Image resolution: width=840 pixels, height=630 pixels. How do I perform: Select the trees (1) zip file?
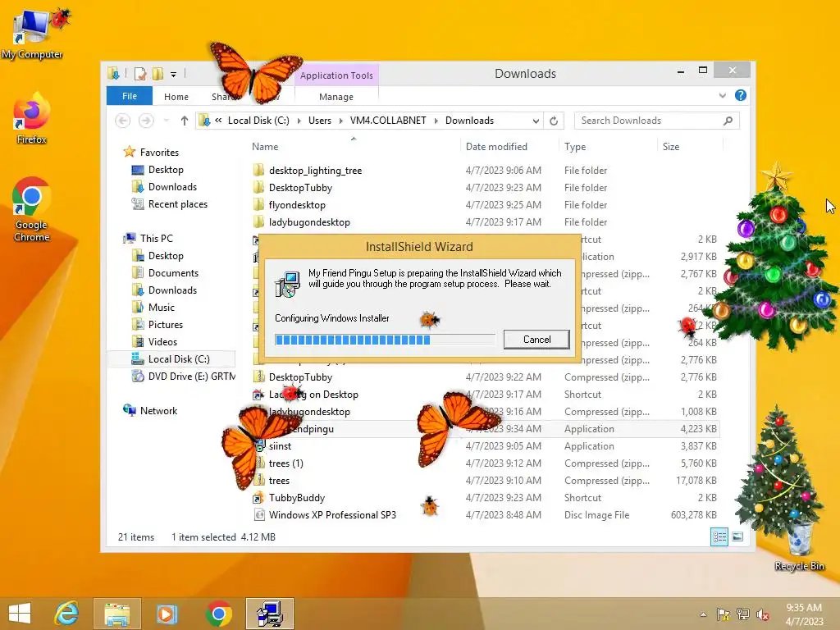point(286,463)
